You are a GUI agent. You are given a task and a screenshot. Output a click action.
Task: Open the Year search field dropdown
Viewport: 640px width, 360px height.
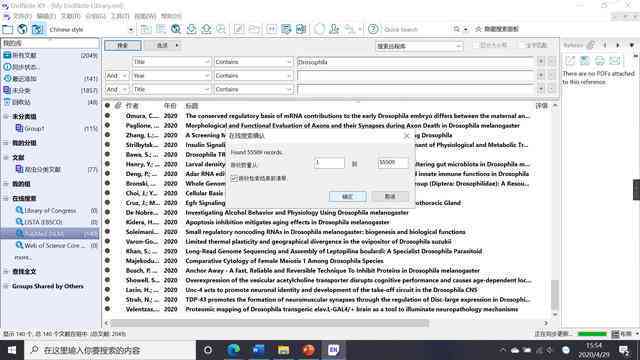(x=171, y=76)
